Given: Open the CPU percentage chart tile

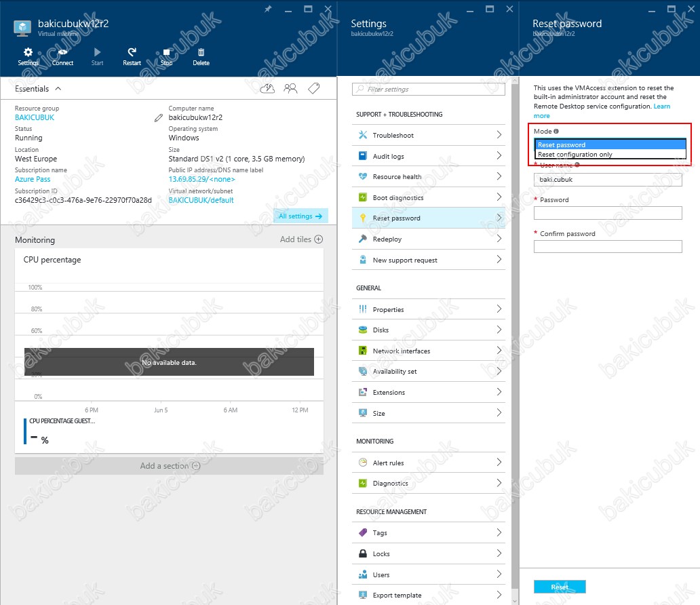Looking at the screenshot, I should (x=169, y=351).
